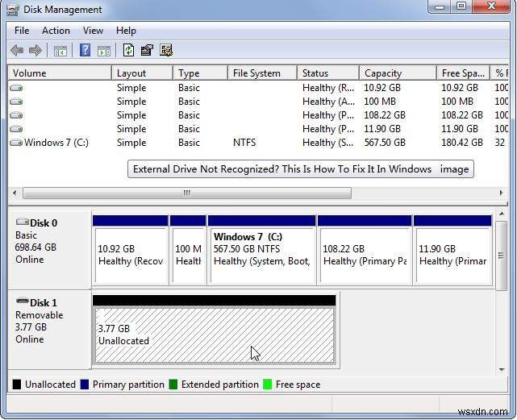Screen dimensions: 517x420
Task: Sort by the Layout column header
Action: pyautogui.click(x=143, y=73)
